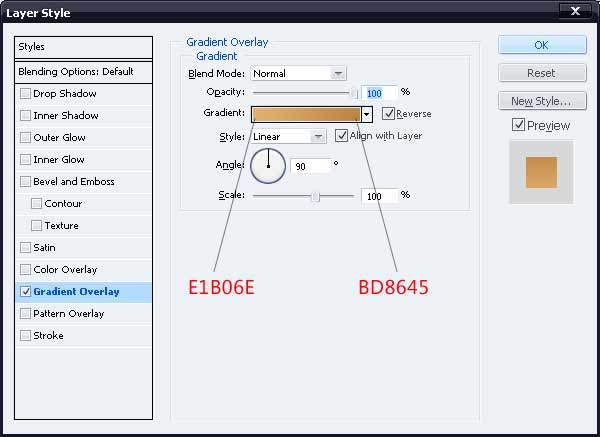Enable the Drop Shadow checkbox
Viewport: 600px width, 437px height.
[25, 93]
